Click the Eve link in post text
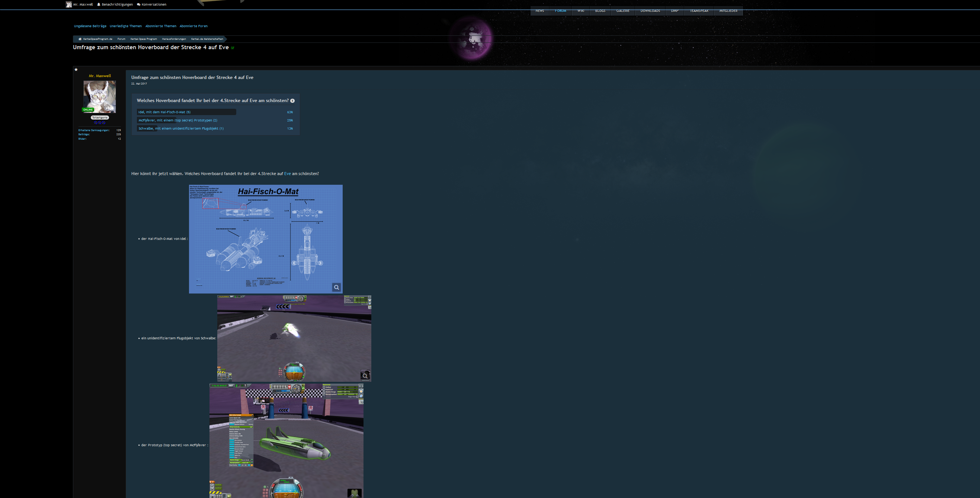 coord(287,174)
